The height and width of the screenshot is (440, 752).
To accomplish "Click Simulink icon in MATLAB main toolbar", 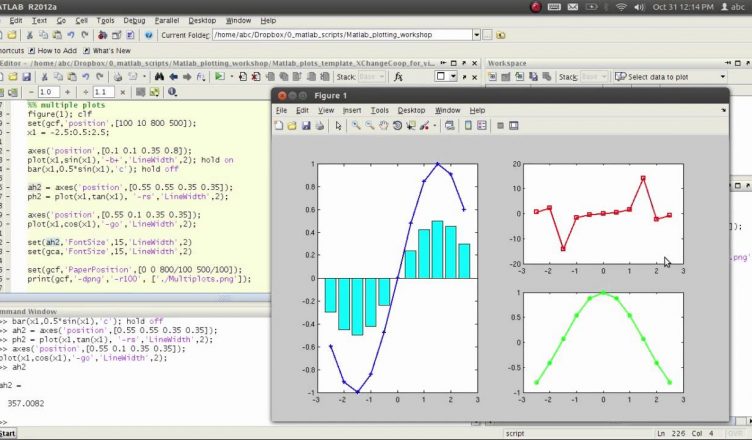I will (x=102, y=35).
